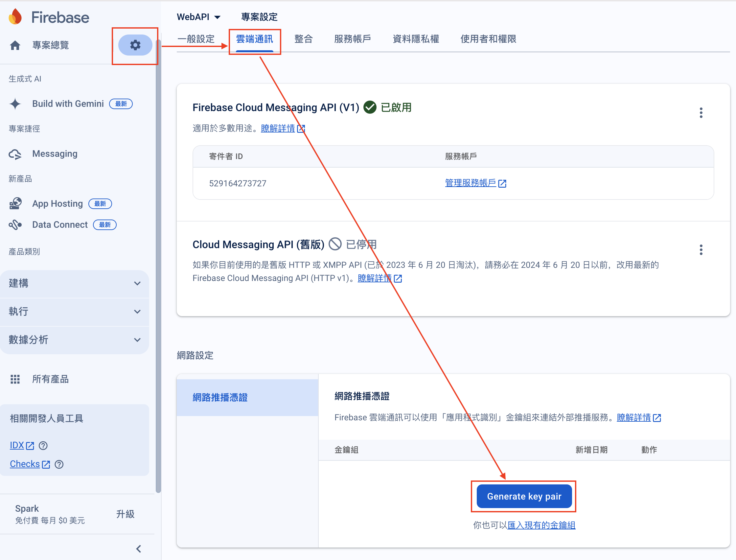The width and height of the screenshot is (736, 560).
Task: Click the 動作 column header
Action: 649,450
